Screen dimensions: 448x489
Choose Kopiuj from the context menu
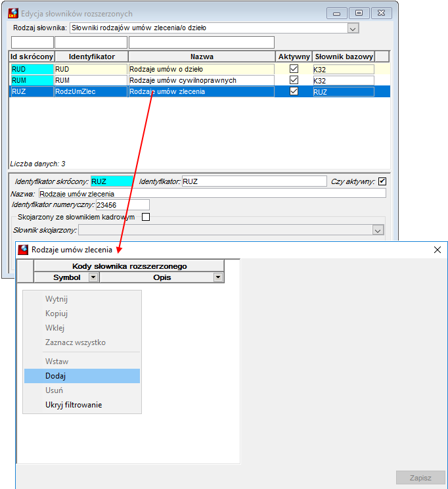[81, 313]
